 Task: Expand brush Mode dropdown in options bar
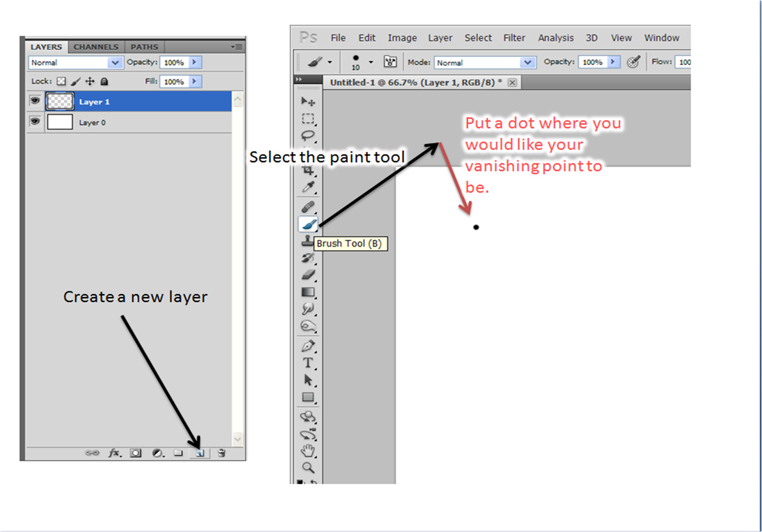[528, 62]
